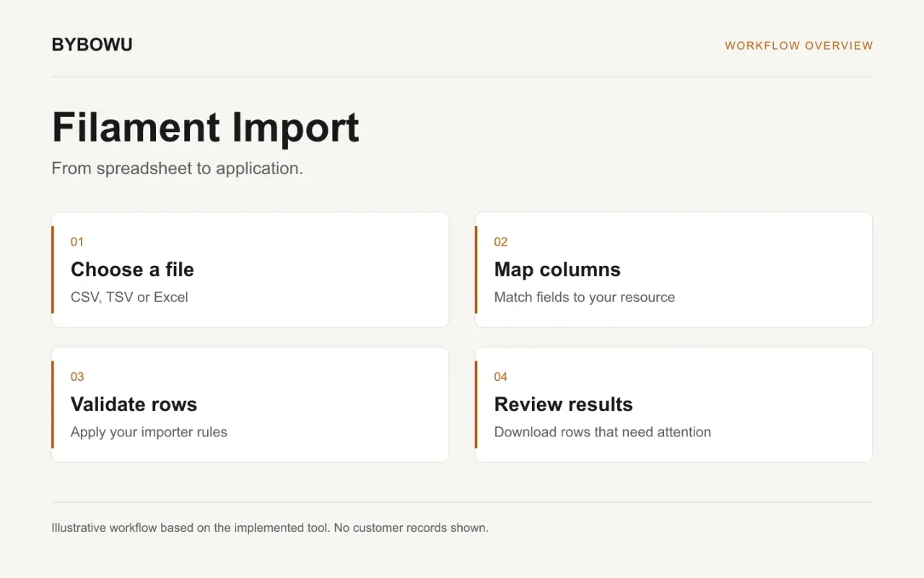
Task: Open the Map columns card title
Action: point(557,269)
